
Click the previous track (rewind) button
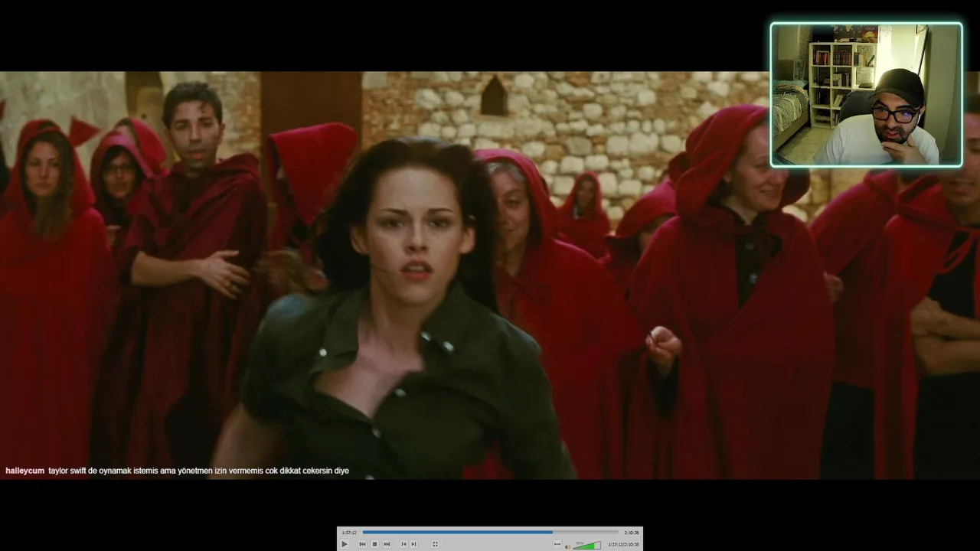(362, 544)
